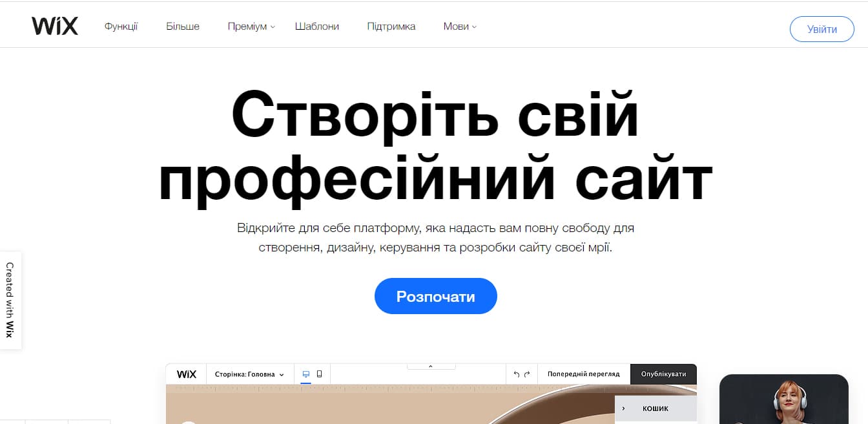Viewport: 868px width, 424px height.
Task: Click the Опублікувати button
Action: 664,374
